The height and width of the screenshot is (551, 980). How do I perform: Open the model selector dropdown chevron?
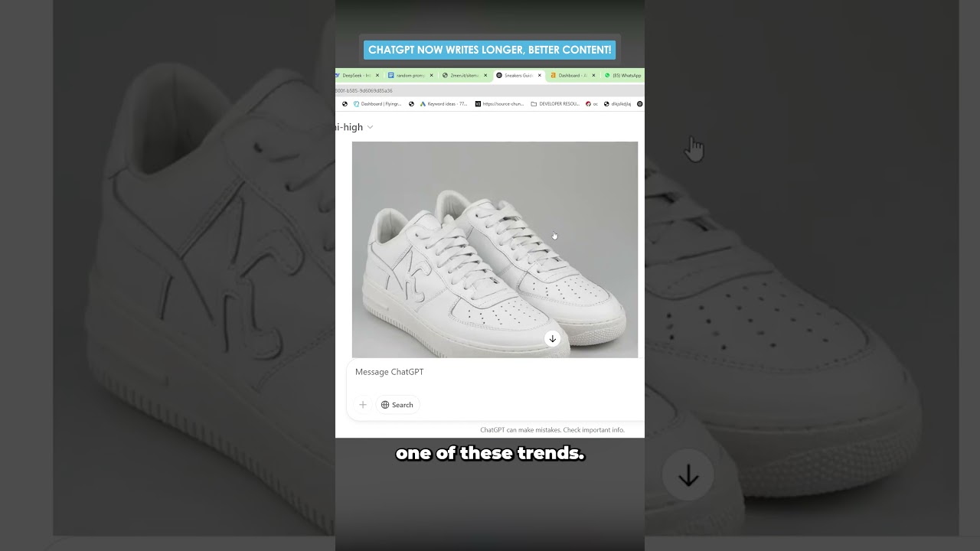(x=370, y=127)
